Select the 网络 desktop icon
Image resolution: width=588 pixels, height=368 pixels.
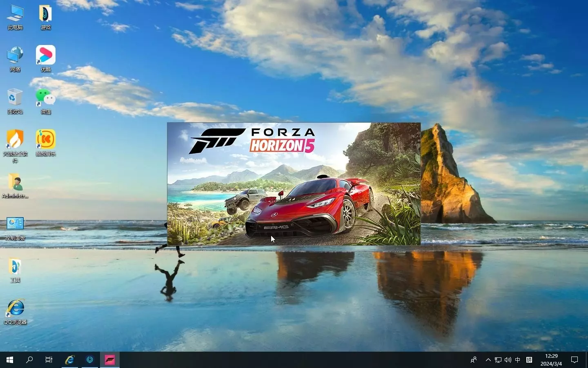pyautogui.click(x=15, y=59)
